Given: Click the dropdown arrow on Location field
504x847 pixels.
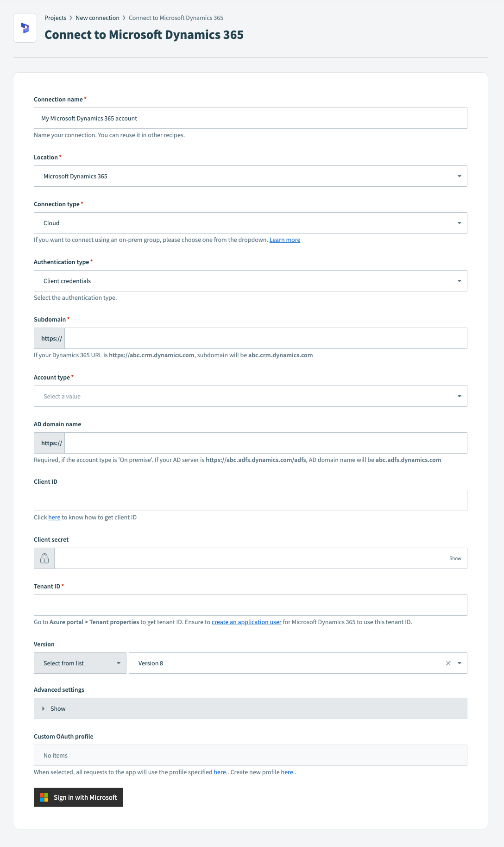Looking at the screenshot, I should [459, 176].
